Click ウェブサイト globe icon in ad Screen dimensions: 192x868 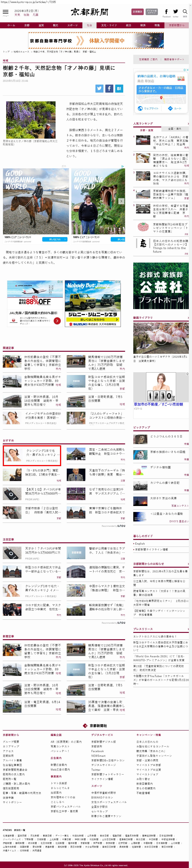[140, 108]
